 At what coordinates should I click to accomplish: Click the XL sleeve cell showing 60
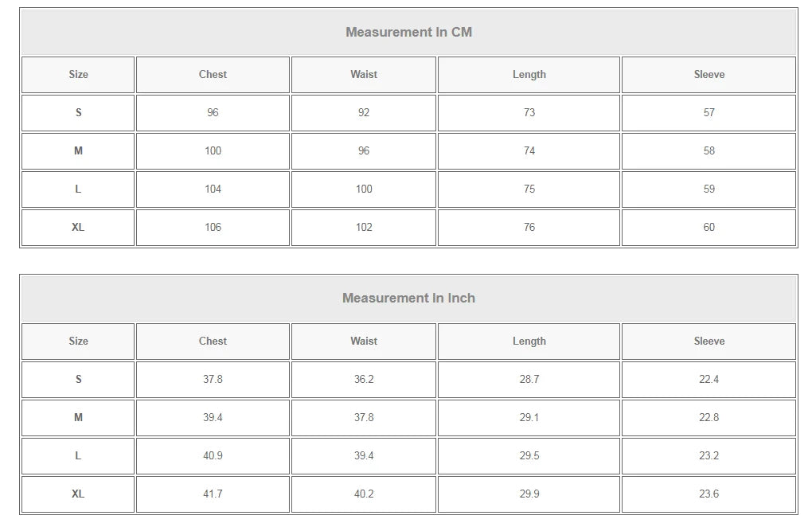click(x=709, y=228)
